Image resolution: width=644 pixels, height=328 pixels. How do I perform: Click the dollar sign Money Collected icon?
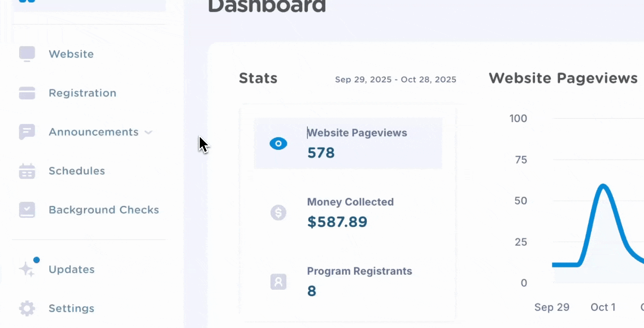(x=278, y=212)
